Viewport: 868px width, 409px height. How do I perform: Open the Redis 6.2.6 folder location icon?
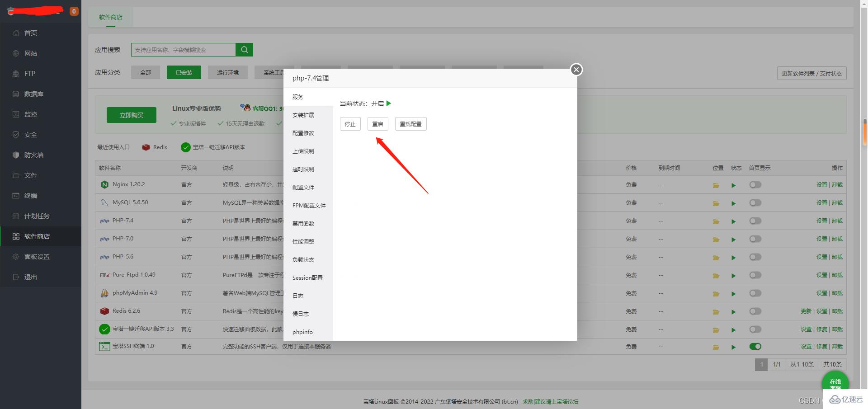[716, 312]
